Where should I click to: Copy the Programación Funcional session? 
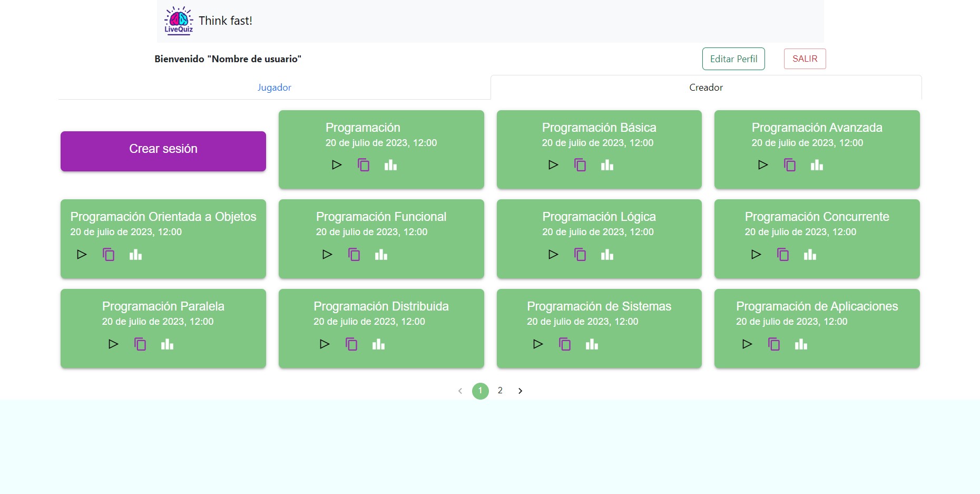354,255
